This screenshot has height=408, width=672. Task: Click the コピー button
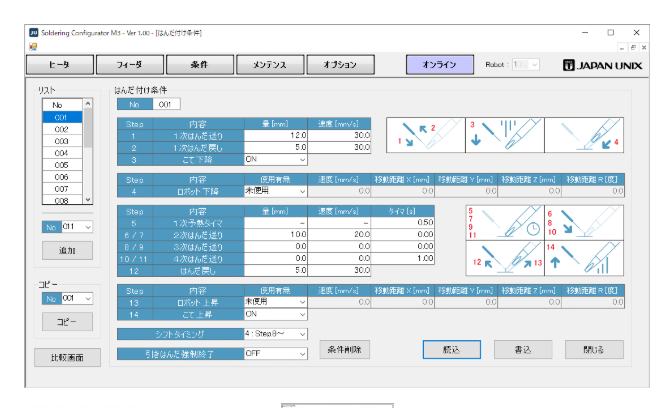[x=67, y=321]
